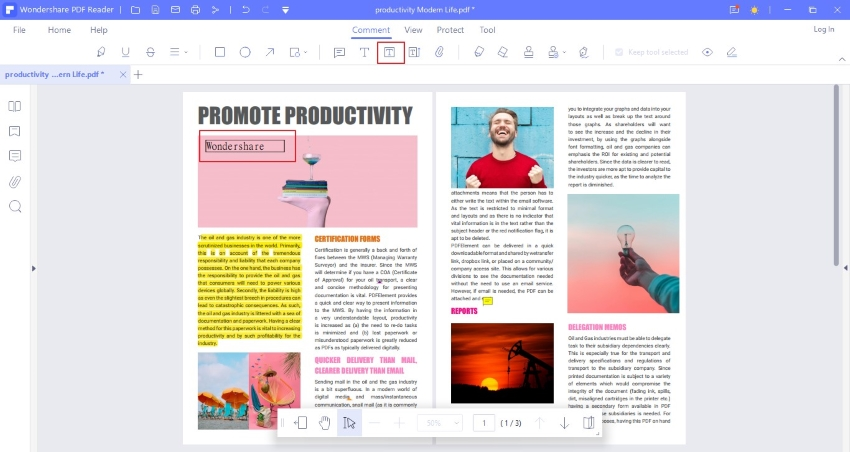Open the page display mode icon
850x452 pixels.
[589, 423]
